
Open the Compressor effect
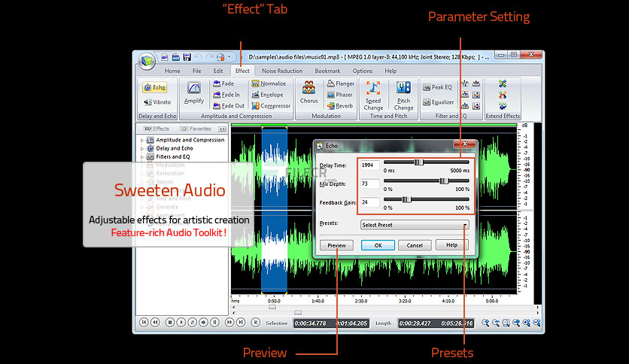tap(271, 106)
